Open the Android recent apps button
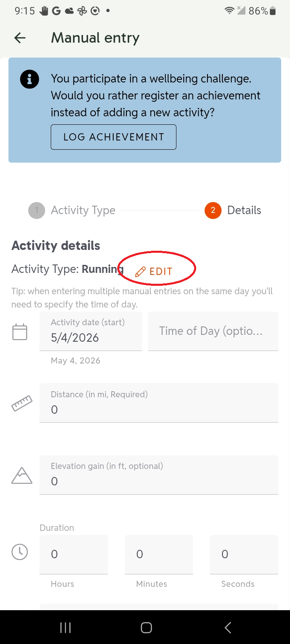 tap(65, 627)
